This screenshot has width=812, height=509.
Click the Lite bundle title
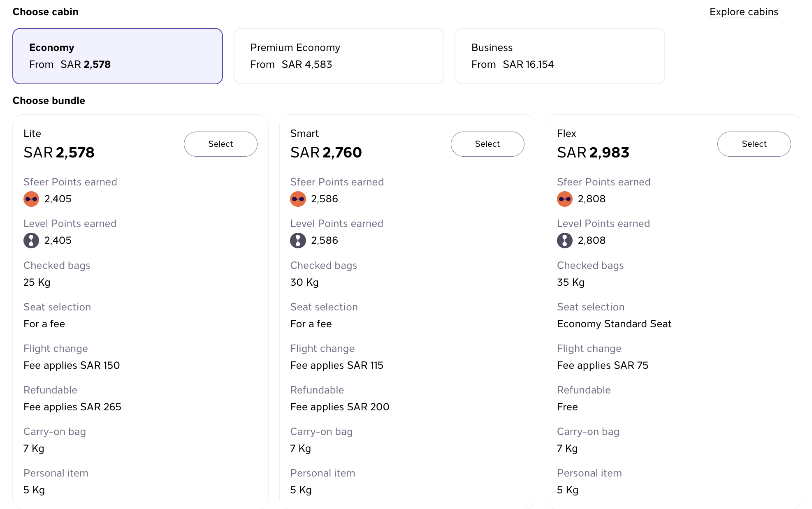click(x=32, y=134)
